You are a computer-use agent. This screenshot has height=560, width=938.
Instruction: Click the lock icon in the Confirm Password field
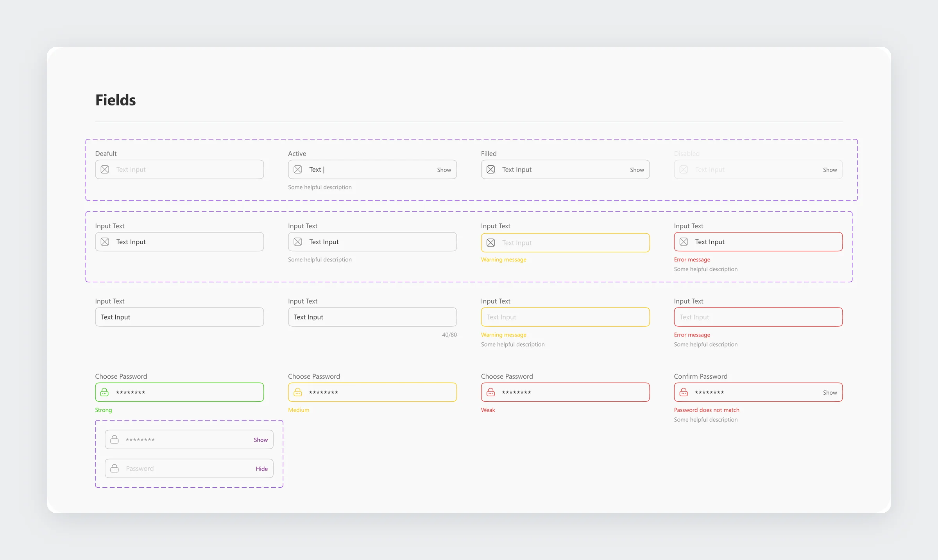(x=684, y=392)
